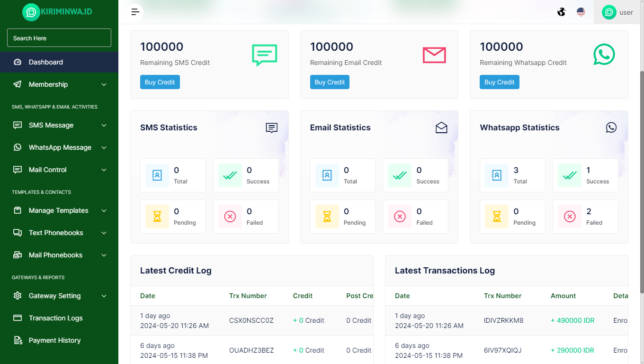The height and width of the screenshot is (364, 644).
Task: Focus the Search Here field
Action: click(x=59, y=38)
